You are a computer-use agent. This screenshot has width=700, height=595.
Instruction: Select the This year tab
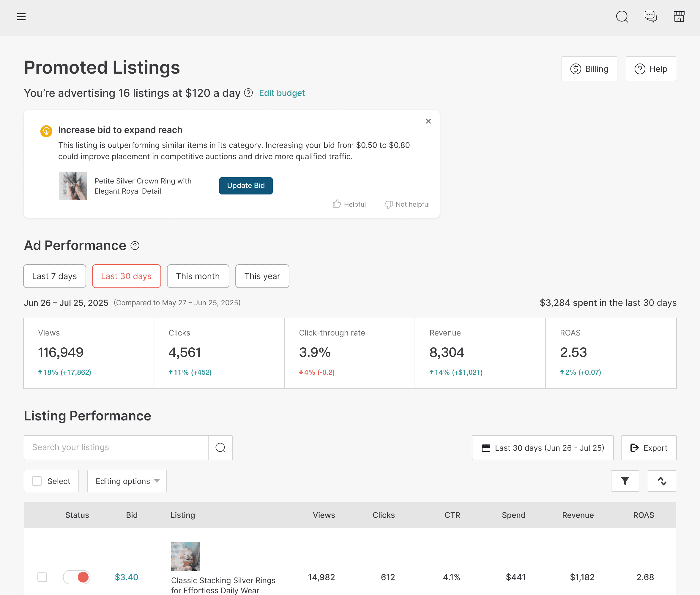click(262, 276)
